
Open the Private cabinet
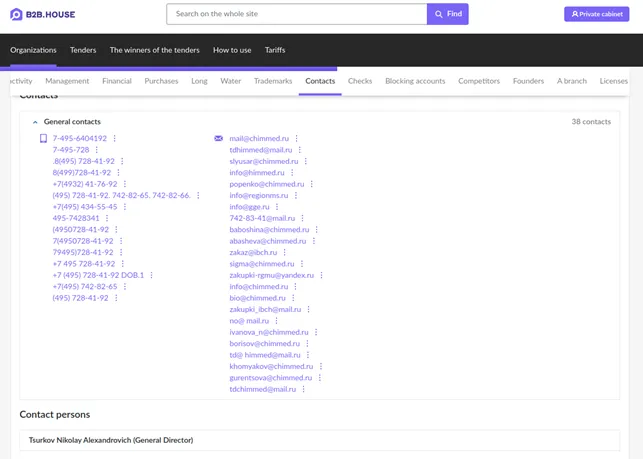pos(596,14)
